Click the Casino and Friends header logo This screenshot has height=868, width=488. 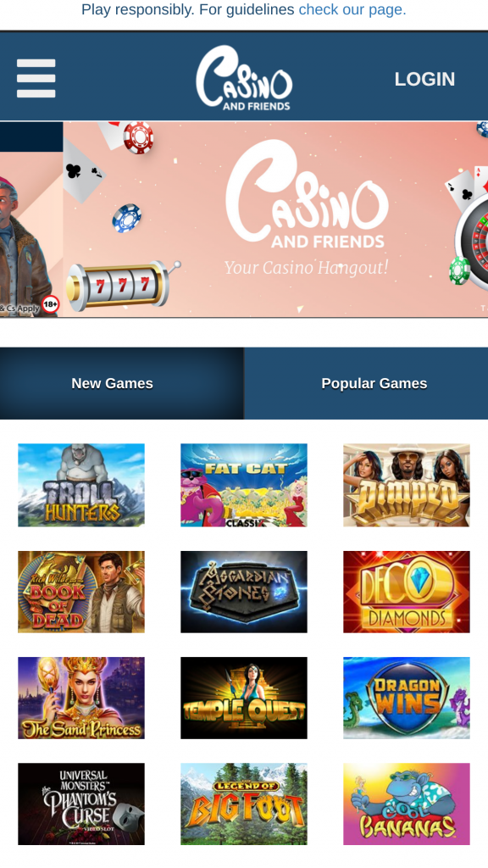click(x=244, y=77)
